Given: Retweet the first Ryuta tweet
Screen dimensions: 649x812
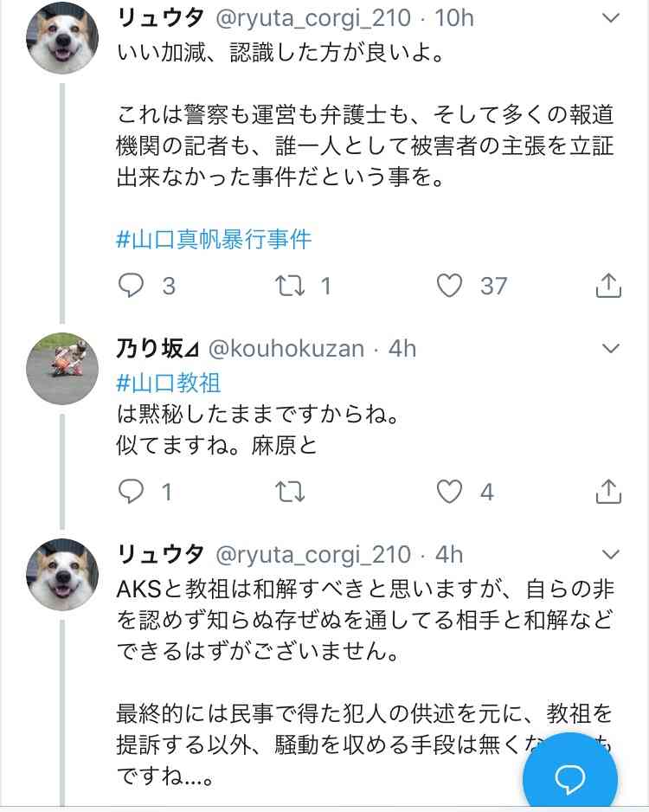Looking at the screenshot, I should 288,285.
